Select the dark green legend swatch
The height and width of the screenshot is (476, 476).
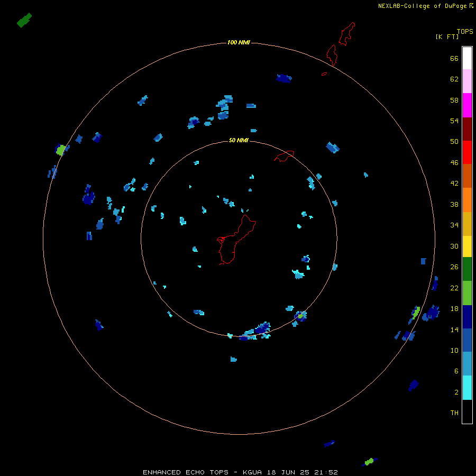467,269
